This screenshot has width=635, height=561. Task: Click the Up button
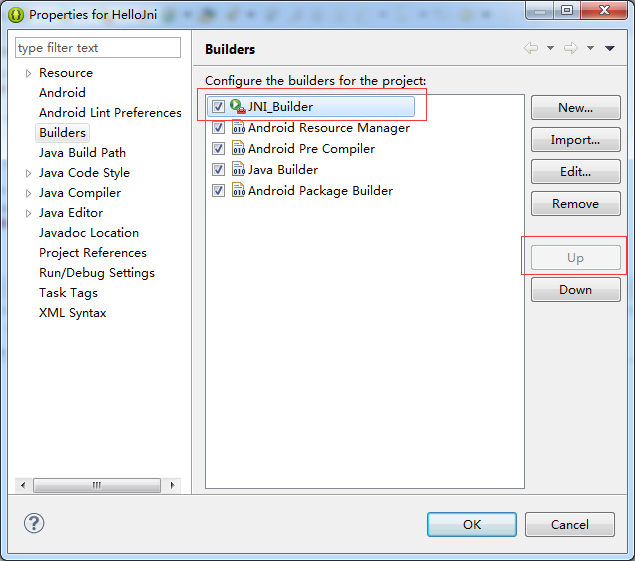(575, 258)
